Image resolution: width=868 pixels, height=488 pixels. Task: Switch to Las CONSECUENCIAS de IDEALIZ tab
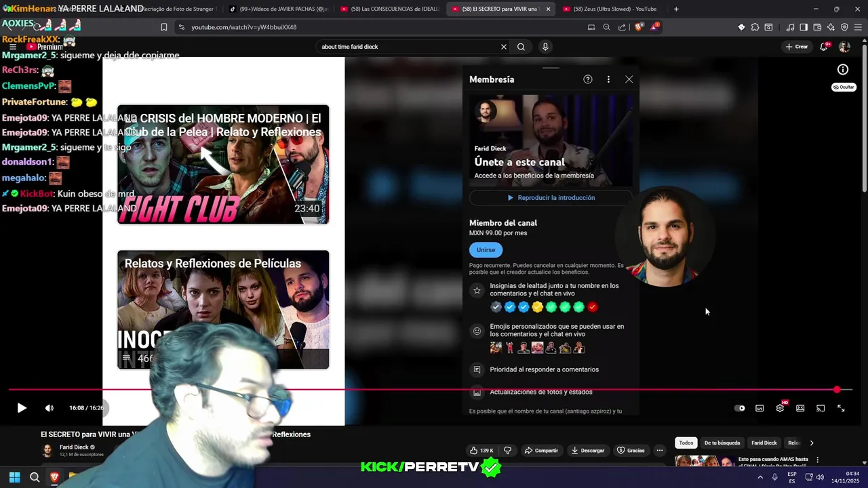391,9
